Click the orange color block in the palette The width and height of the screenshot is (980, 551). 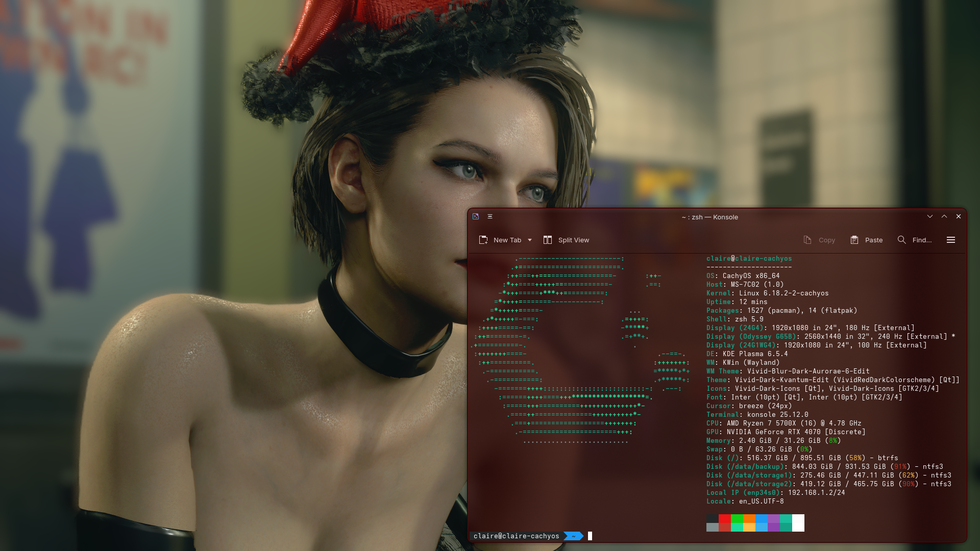(x=749, y=519)
